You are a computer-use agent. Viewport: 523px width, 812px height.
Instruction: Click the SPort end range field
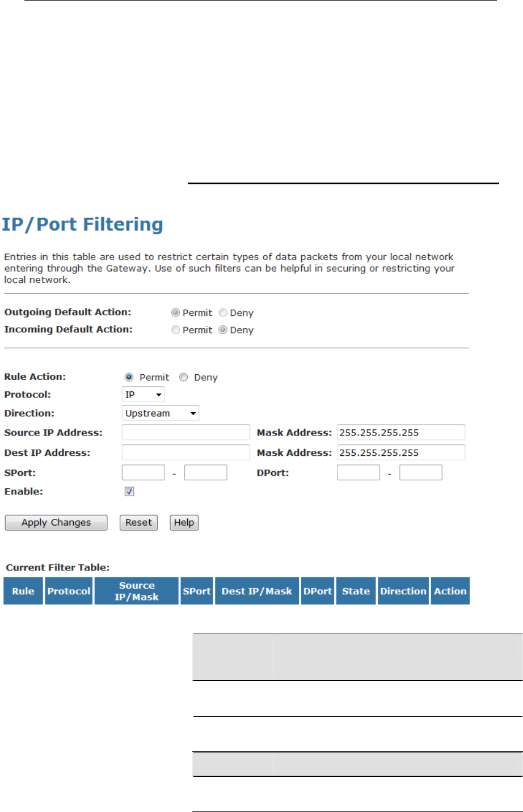pyautogui.click(x=205, y=473)
